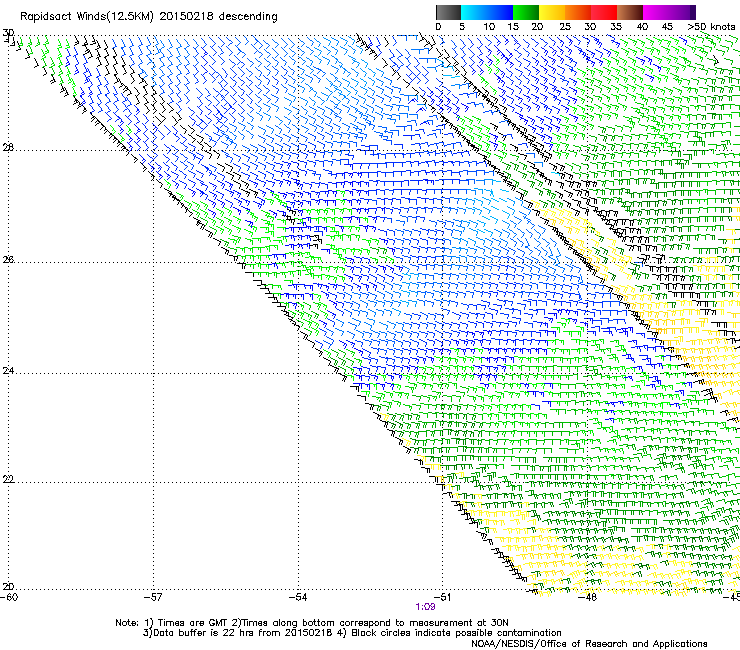This screenshot has width=740, height=650.
Task: Click the '5' label under the color scale
Action: click(462, 27)
